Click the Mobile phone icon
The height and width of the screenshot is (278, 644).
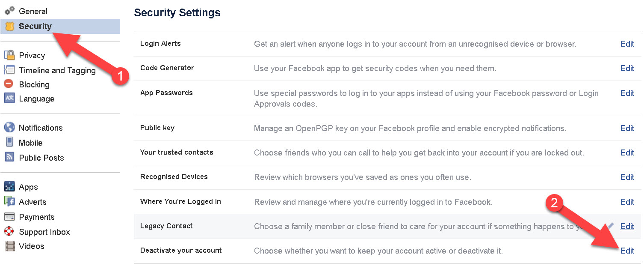[x=11, y=142]
